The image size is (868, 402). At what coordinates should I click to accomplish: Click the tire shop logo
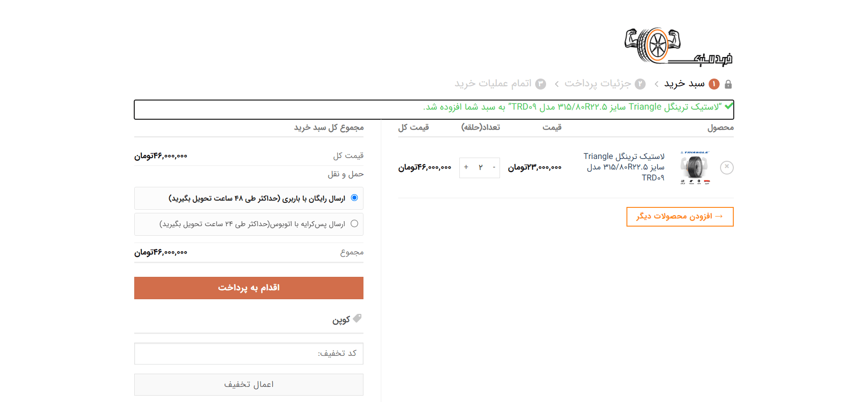tap(678, 46)
